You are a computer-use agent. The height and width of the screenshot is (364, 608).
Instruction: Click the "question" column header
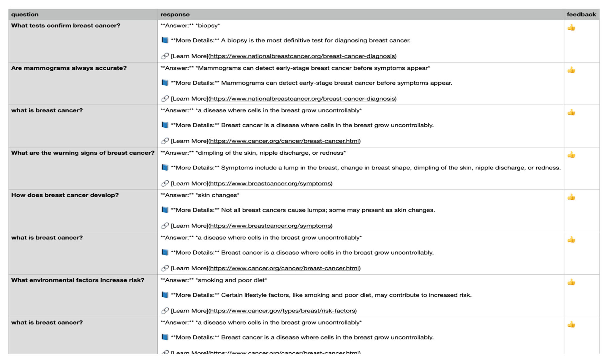25,15
